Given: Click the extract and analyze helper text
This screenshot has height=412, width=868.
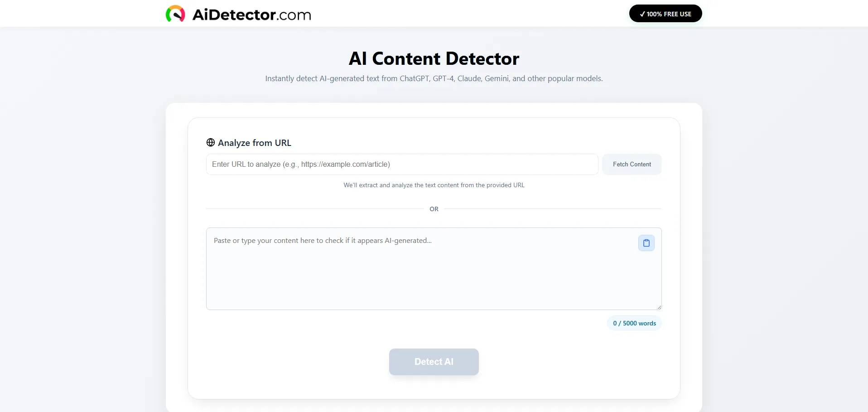Looking at the screenshot, I should [x=434, y=185].
